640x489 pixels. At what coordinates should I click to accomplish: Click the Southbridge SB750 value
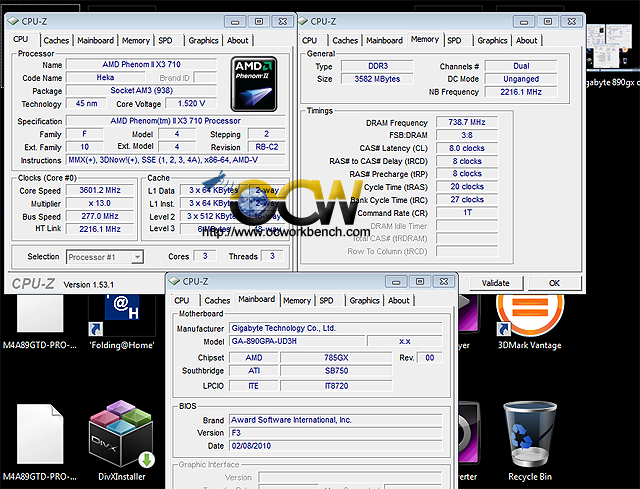tap(336, 371)
